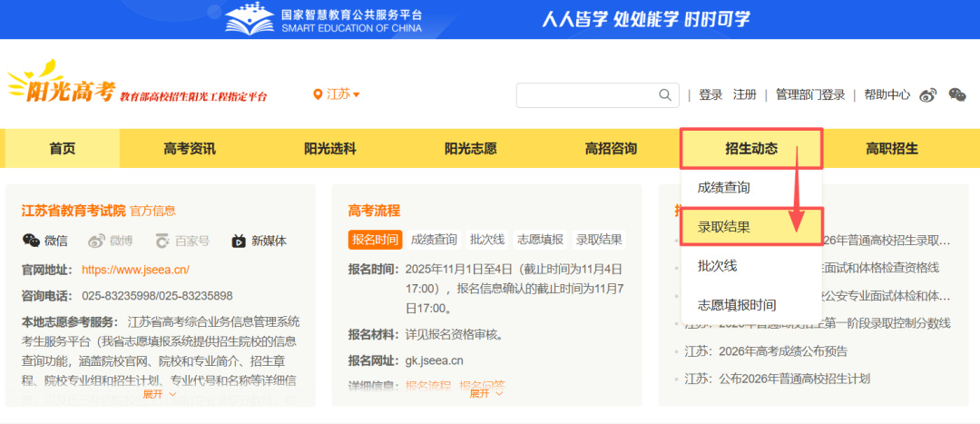The height and width of the screenshot is (424, 980).
Task: Click the 管理部门登录 link
Action: coord(810,95)
